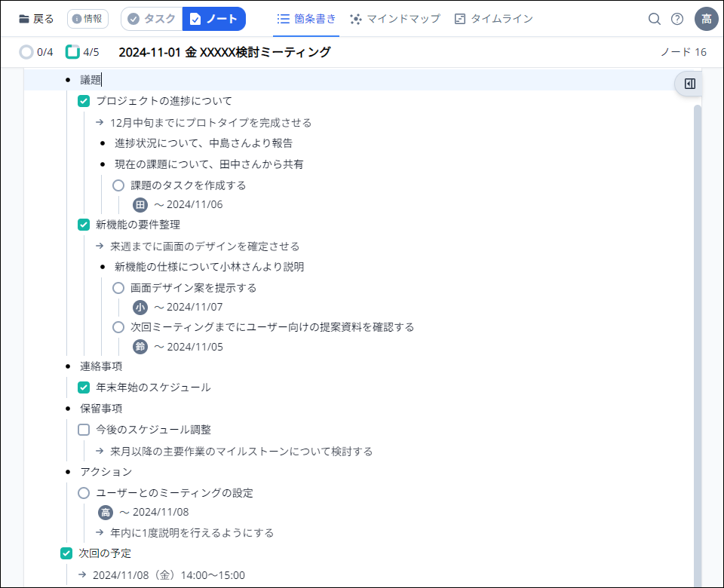
Task: Check 今後のスケジュール調整 checkbox
Action: (84, 430)
